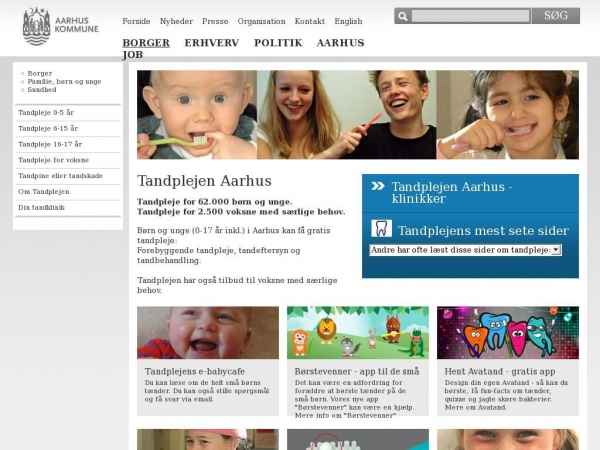Click 'Tandplejens mest sete sider' heading

pos(483,230)
